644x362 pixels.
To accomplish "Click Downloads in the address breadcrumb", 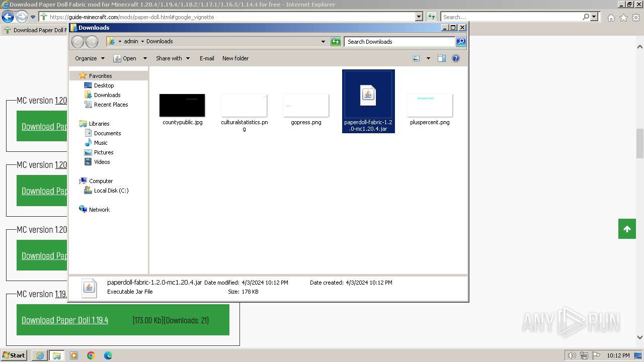I will (x=159, y=42).
